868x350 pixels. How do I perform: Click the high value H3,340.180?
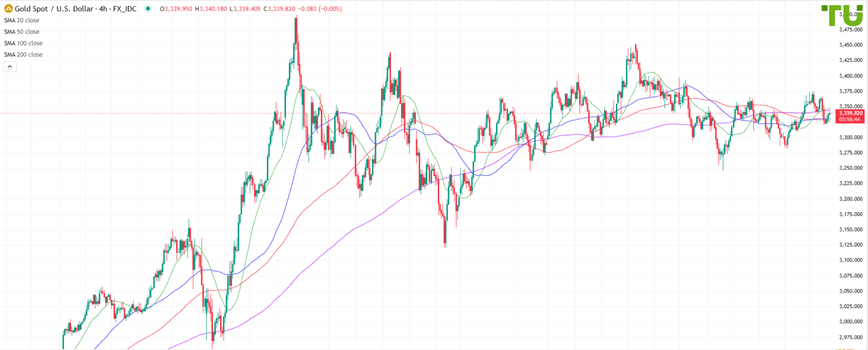pyautogui.click(x=210, y=9)
